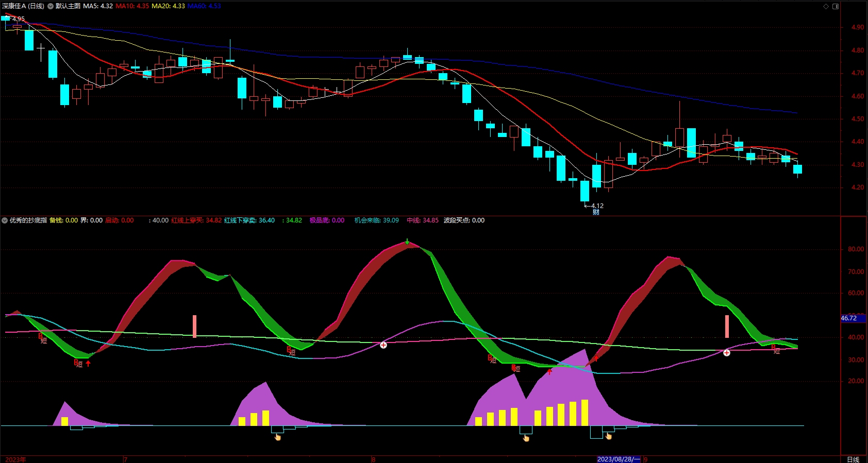
Task: Click the B短 marker in mid-July
Action: (x=291, y=351)
